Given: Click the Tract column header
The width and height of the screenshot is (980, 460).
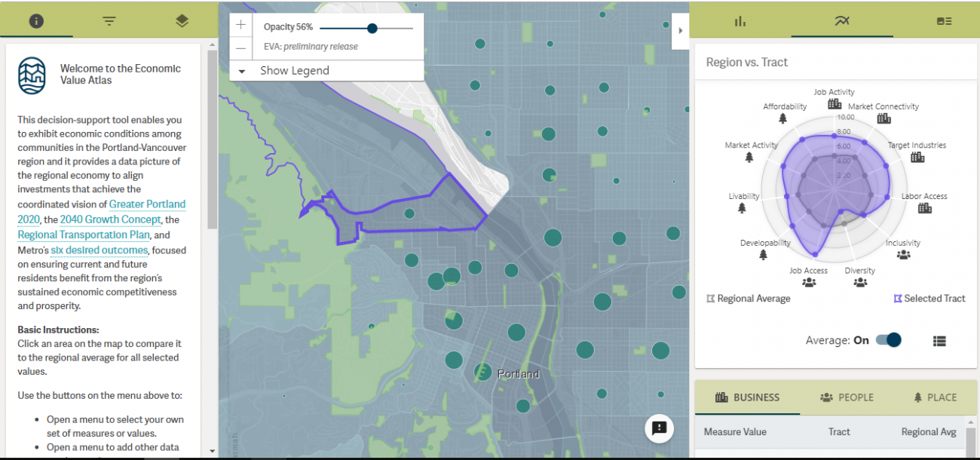Looking at the screenshot, I should point(839,432).
